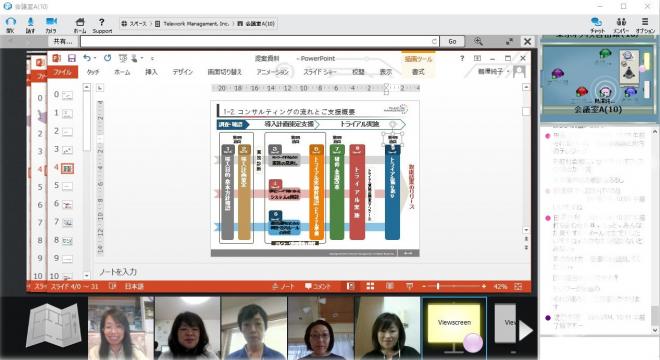Toggle the camera icon

pyautogui.click(x=51, y=21)
